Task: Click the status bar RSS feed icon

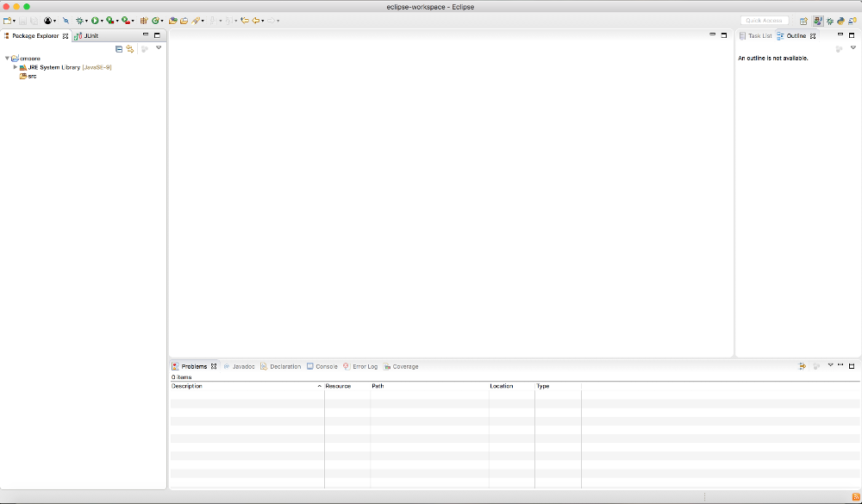Action: point(855,498)
